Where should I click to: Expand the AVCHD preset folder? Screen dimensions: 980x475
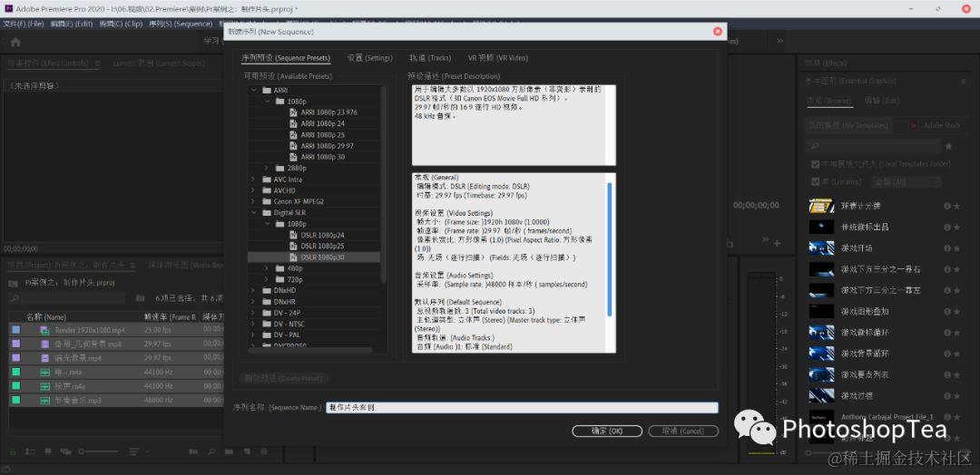click(254, 190)
